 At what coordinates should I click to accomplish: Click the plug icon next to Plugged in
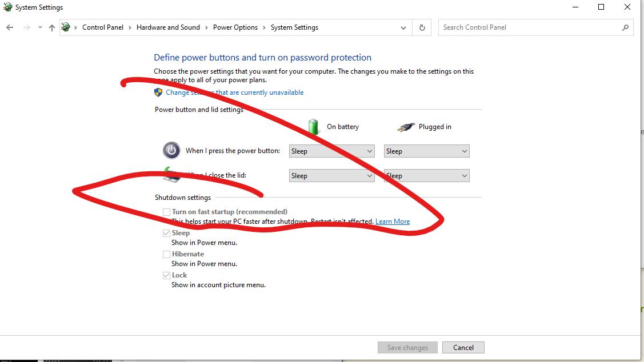[x=405, y=126]
